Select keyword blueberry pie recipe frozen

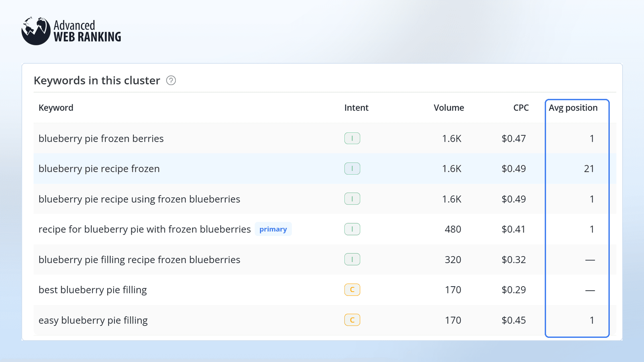coord(99,169)
